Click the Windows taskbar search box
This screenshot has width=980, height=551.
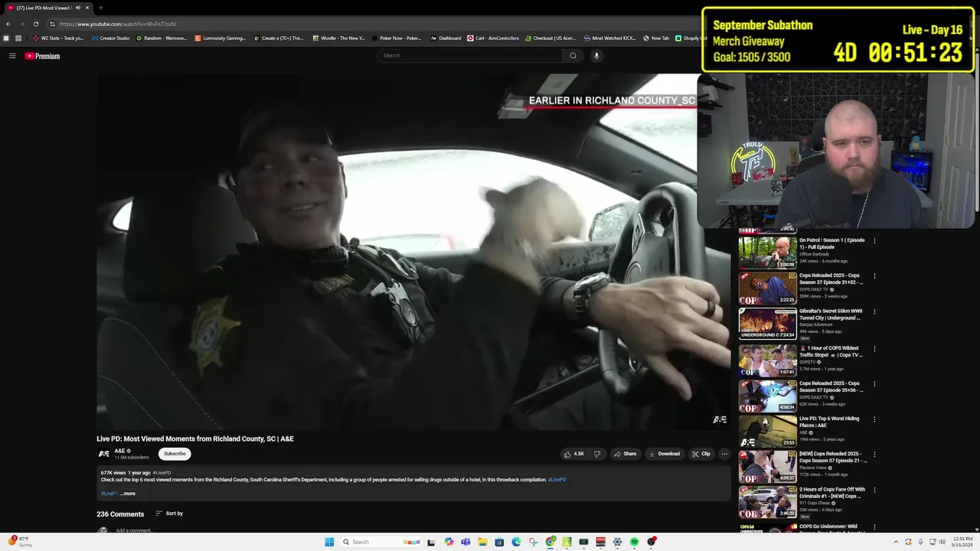click(x=382, y=542)
